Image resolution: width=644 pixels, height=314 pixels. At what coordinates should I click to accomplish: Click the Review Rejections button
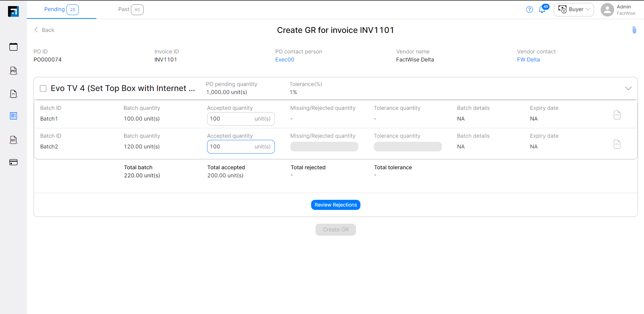[335, 205]
